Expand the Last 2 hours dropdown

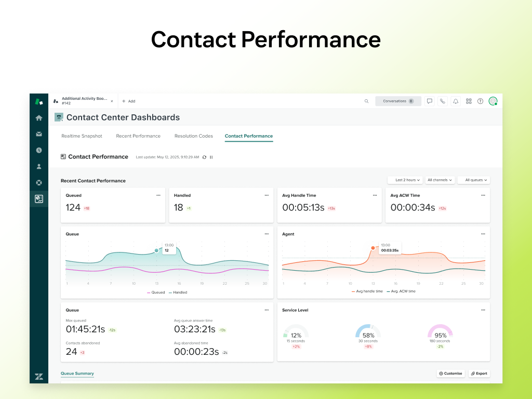click(405, 180)
